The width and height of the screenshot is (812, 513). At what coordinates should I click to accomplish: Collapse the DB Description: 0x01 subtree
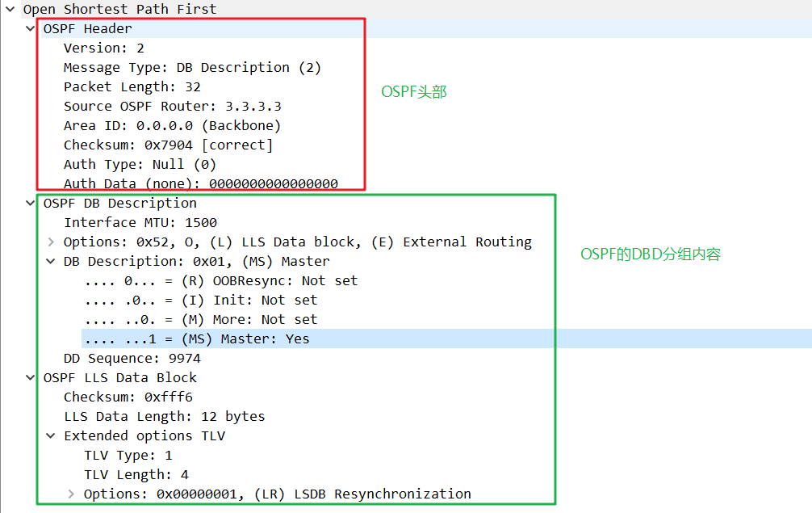pos(50,261)
